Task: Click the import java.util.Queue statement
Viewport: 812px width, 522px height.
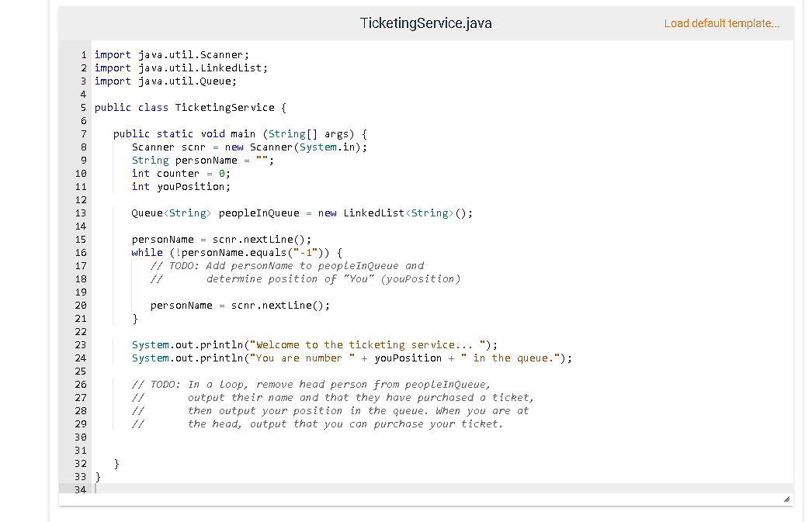Action: point(163,81)
